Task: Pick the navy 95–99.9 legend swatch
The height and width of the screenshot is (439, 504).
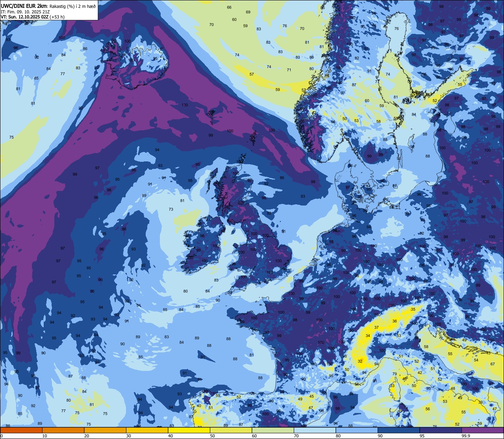Action: click(441, 430)
